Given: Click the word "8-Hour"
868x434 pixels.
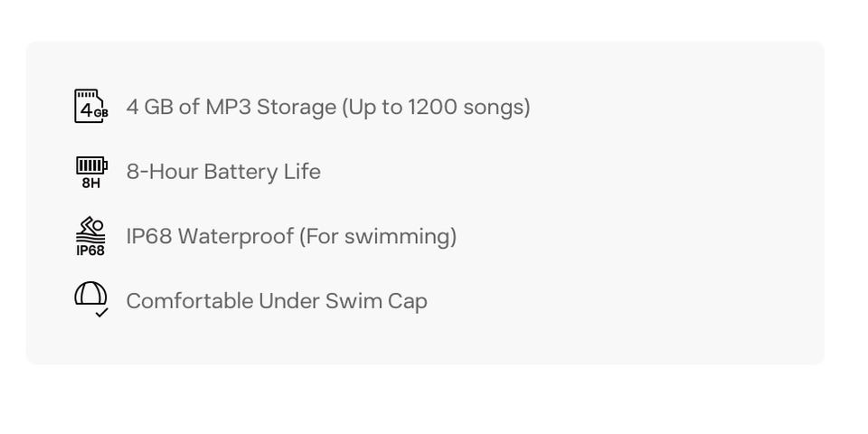Looking at the screenshot, I should (x=162, y=172).
